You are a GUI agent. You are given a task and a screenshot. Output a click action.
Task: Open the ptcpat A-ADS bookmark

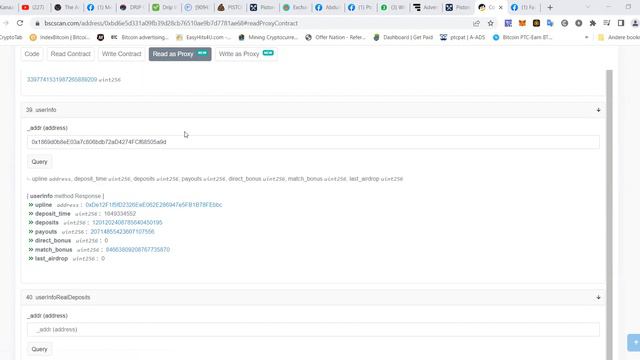462,37
